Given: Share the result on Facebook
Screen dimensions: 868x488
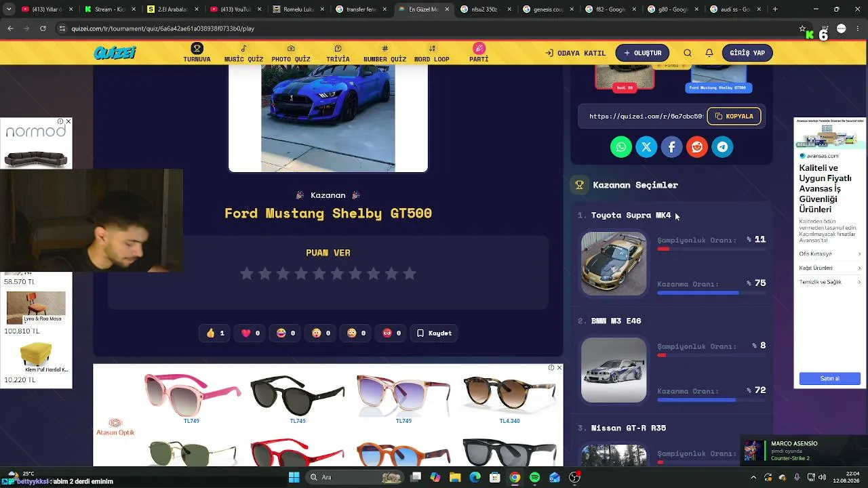Looking at the screenshot, I should coord(672,147).
